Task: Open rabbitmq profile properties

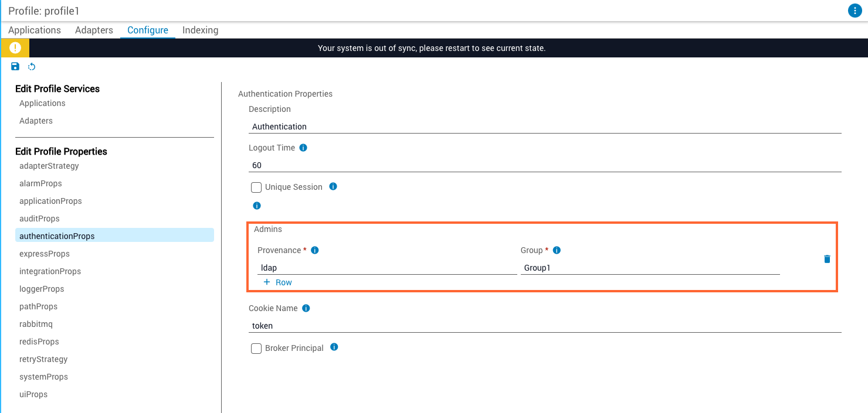Action: (x=36, y=324)
